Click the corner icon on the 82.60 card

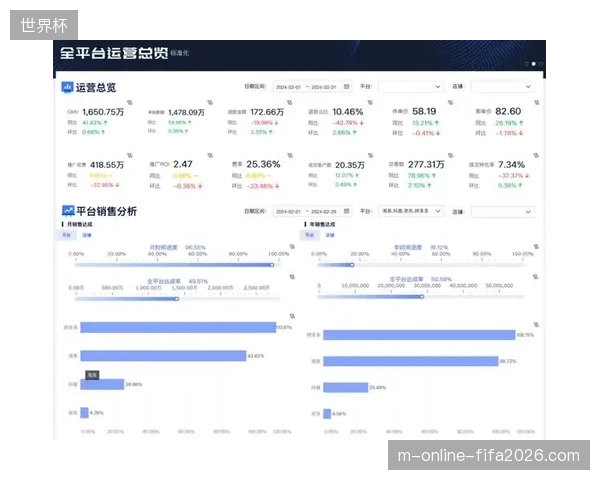point(536,103)
